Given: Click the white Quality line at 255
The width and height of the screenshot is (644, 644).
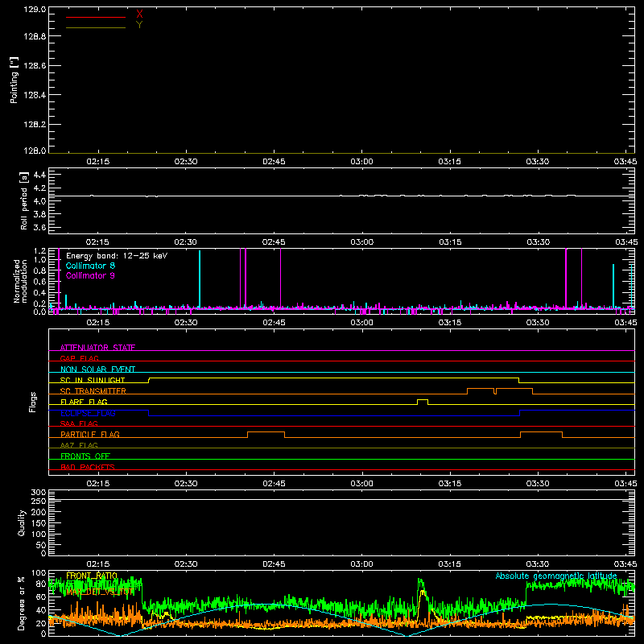Looking at the screenshot, I should [341, 499].
